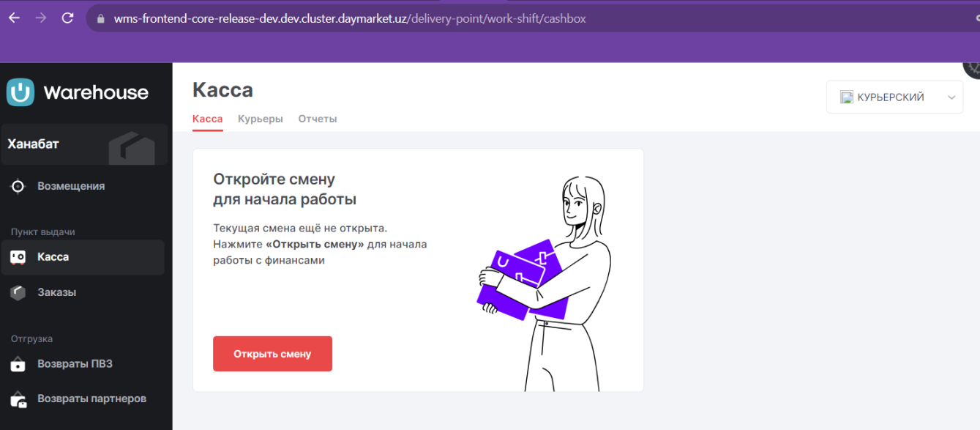Viewport: 980px width, 430px height.
Task: Click the browser address bar URL
Action: [350, 18]
